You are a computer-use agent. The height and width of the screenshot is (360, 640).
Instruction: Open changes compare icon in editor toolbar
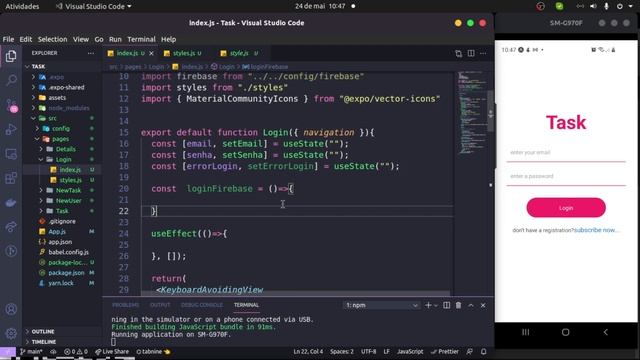point(458,53)
